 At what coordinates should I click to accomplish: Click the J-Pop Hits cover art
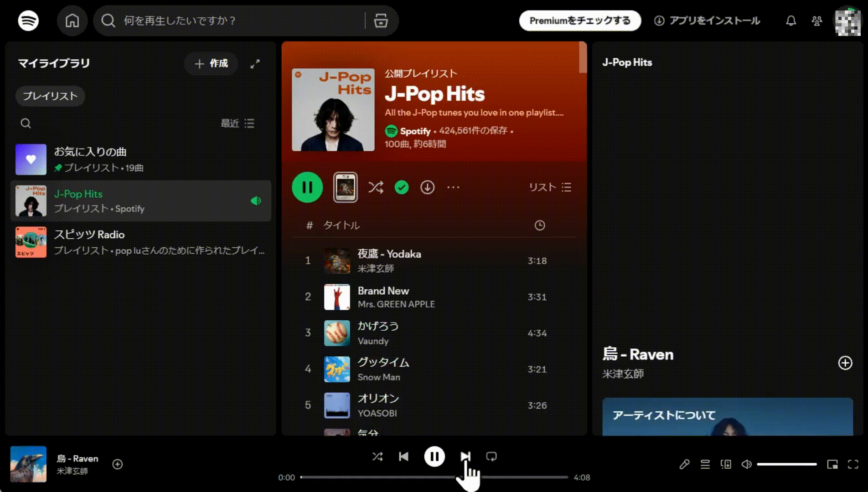click(x=333, y=110)
